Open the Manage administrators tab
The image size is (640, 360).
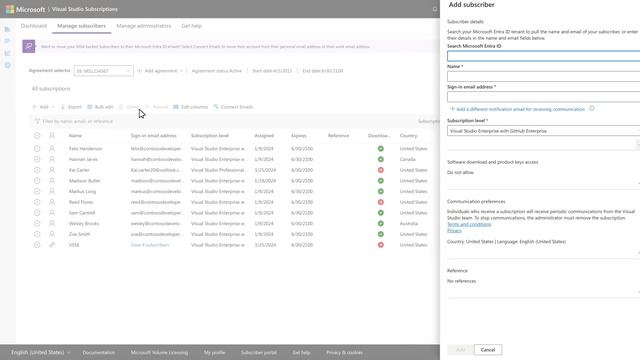pos(144,26)
